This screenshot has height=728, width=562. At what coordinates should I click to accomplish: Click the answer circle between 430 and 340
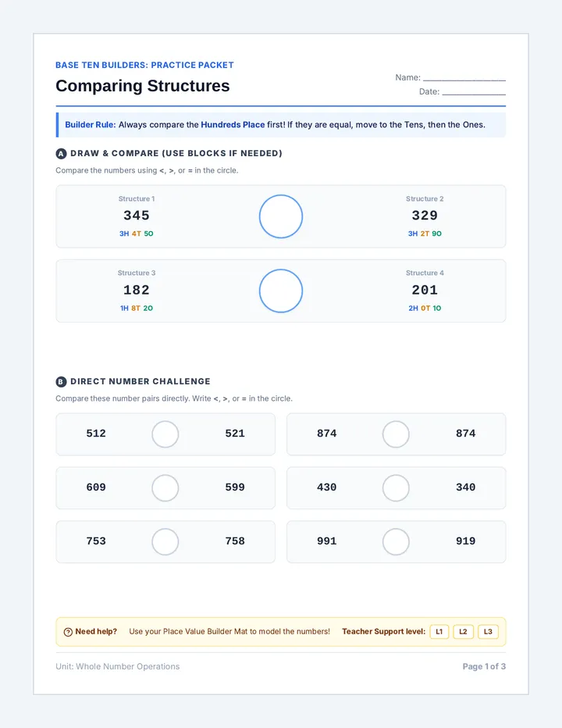click(396, 488)
